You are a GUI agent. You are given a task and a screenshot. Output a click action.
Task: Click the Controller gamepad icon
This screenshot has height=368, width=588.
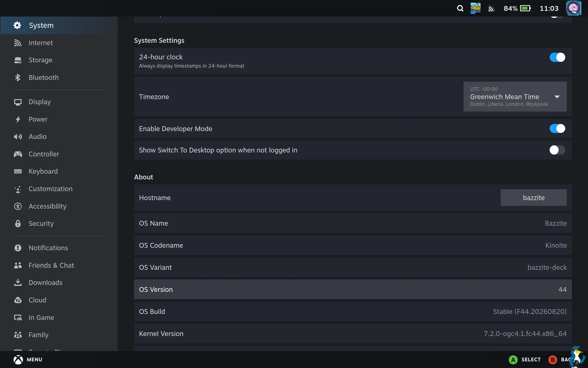18,154
